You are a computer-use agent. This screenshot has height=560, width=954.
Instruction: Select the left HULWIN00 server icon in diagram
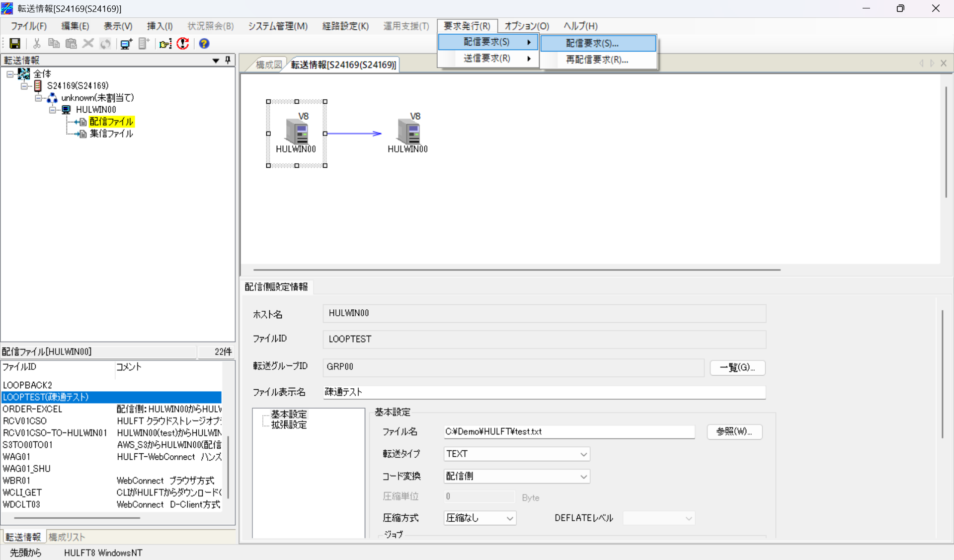[x=297, y=132]
